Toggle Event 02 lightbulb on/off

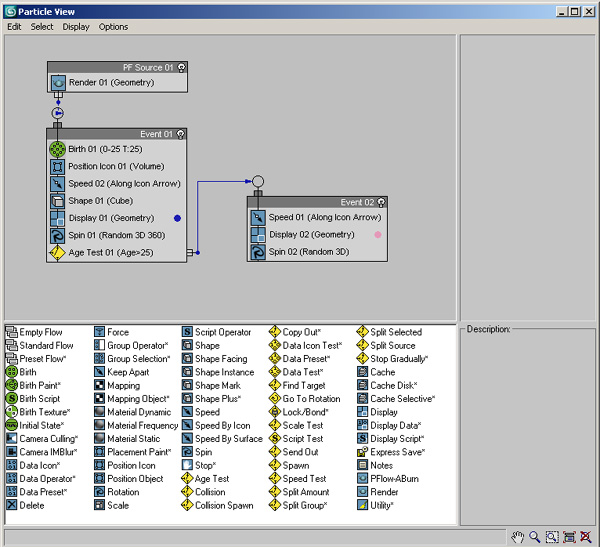pyautogui.click(x=382, y=202)
